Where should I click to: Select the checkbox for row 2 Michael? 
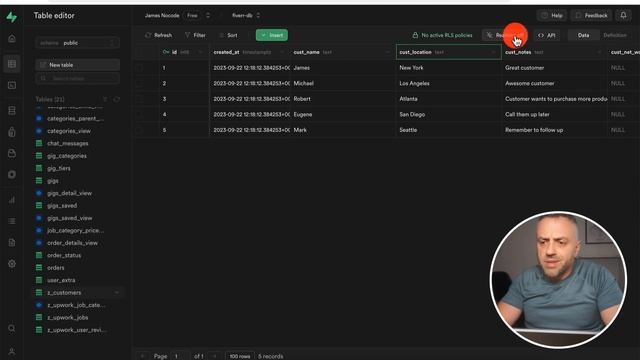(140, 83)
